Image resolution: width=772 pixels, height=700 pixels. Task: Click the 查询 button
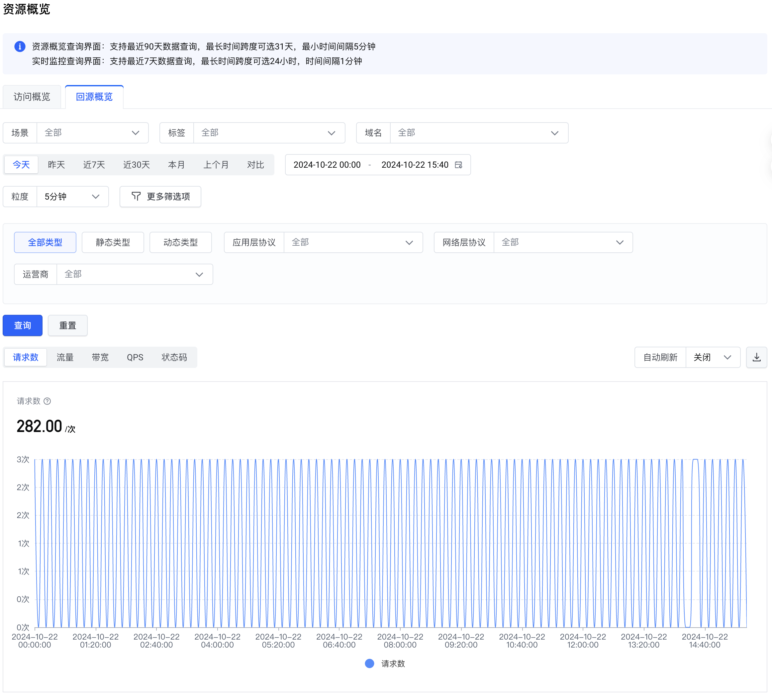pyautogui.click(x=23, y=326)
